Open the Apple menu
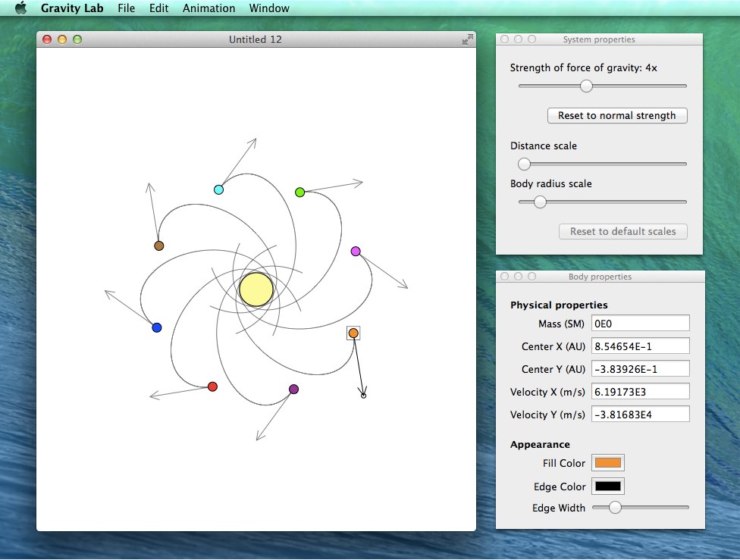Viewport: 740px width, 560px height. (x=20, y=8)
